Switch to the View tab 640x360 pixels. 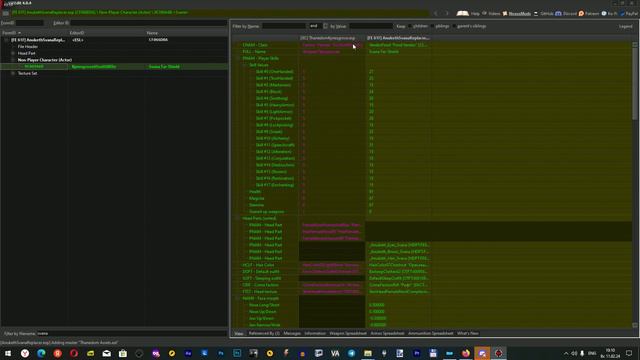239,333
